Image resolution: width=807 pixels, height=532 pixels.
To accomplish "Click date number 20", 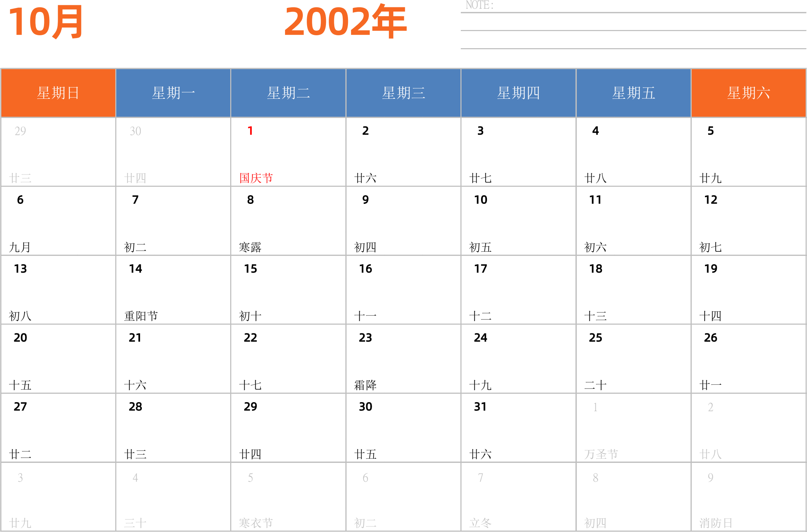I will [x=21, y=338].
